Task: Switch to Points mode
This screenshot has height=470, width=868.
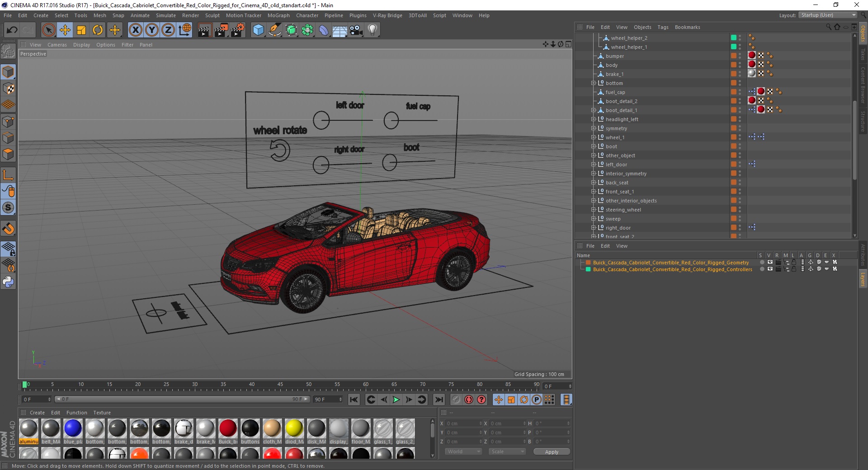Action: [x=8, y=121]
